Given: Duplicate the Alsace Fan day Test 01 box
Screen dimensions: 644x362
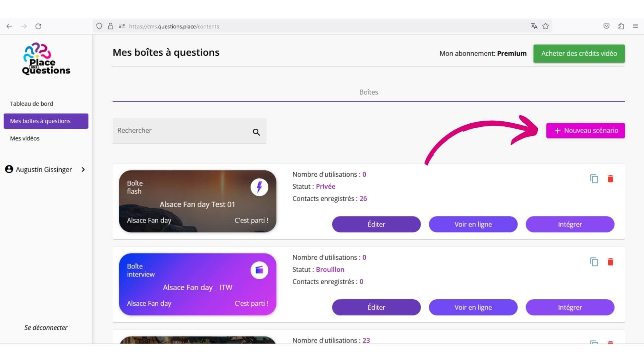Looking at the screenshot, I should [x=594, y=179].
